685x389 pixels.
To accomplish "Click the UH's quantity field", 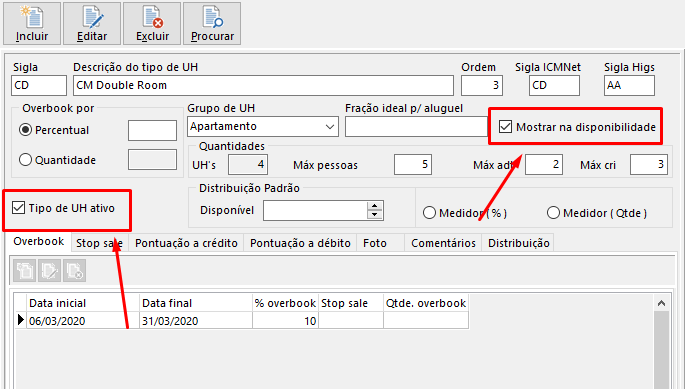I will click(248, 165).
